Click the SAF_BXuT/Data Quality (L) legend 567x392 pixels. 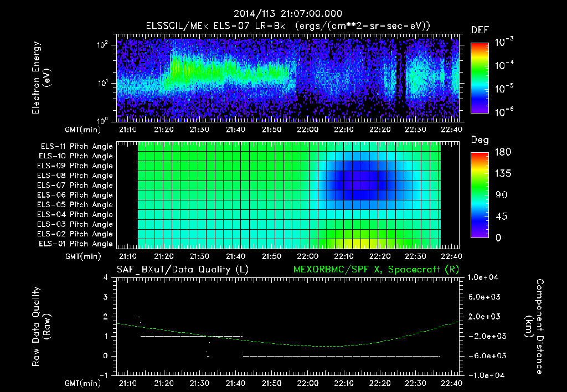[x=183, y=270]
